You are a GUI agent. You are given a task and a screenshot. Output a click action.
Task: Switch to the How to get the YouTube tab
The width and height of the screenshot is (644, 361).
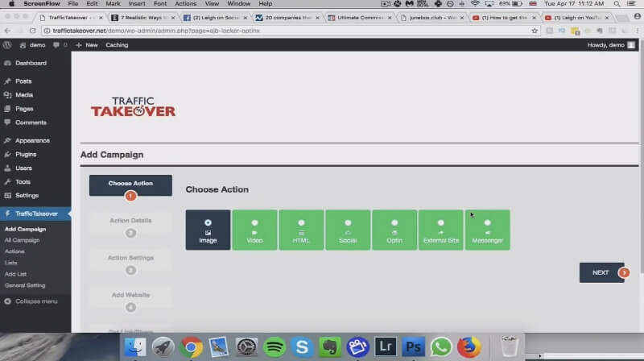(x=505, y=18)
